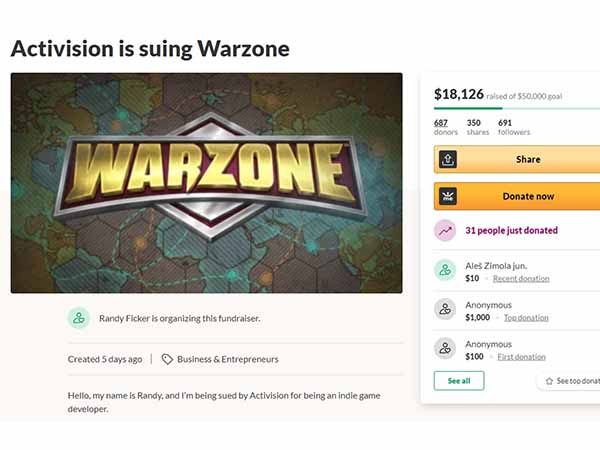This screenshot has height=450, width=600.
Task: Open the Business & Entrepreneurs category link
Action: tap(228, 359)
